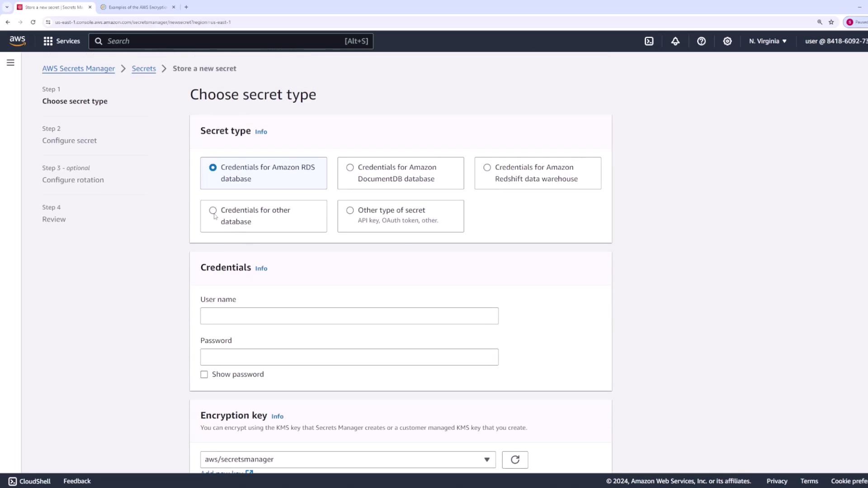Viewport: 868px width, 488px height.
Task: Open the Services grid menu
Action: click(x=61, y=41)
